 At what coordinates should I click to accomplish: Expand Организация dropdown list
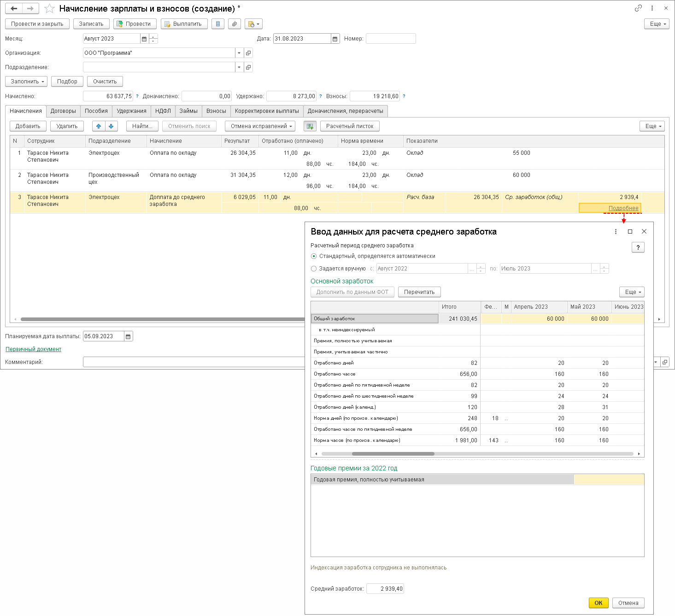pos(239,53)
